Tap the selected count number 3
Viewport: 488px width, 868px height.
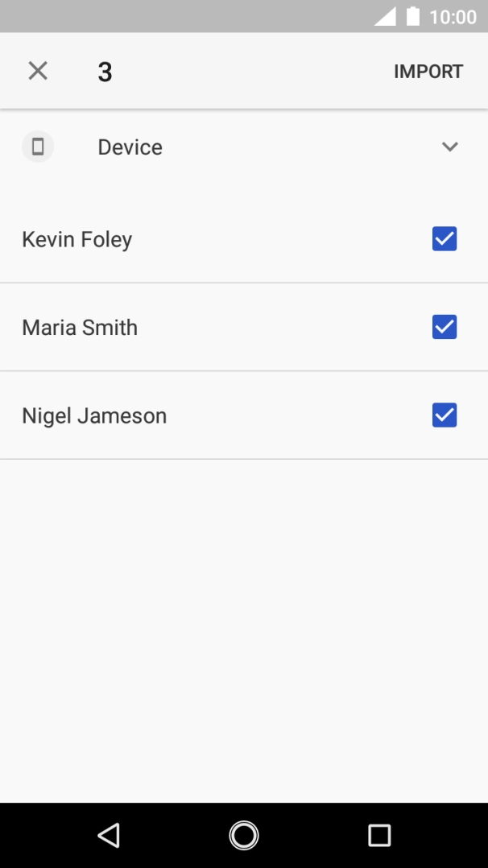[x=105, y=72]
